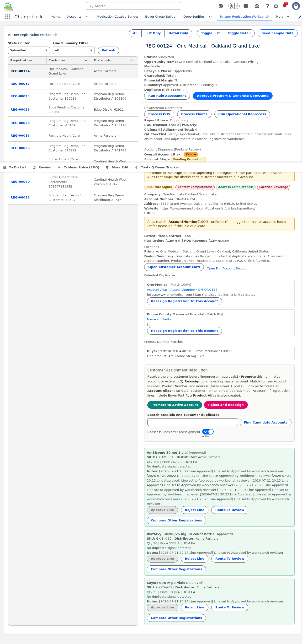Switch to the List Only view
The height and width of the screenshot is (644, 302).
click(x=153, y=33)
